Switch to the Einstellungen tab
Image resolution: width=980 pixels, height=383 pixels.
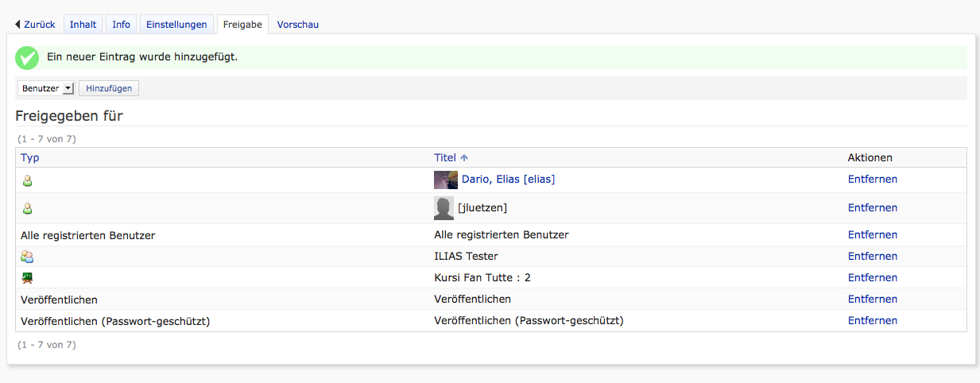coord(176,25)
